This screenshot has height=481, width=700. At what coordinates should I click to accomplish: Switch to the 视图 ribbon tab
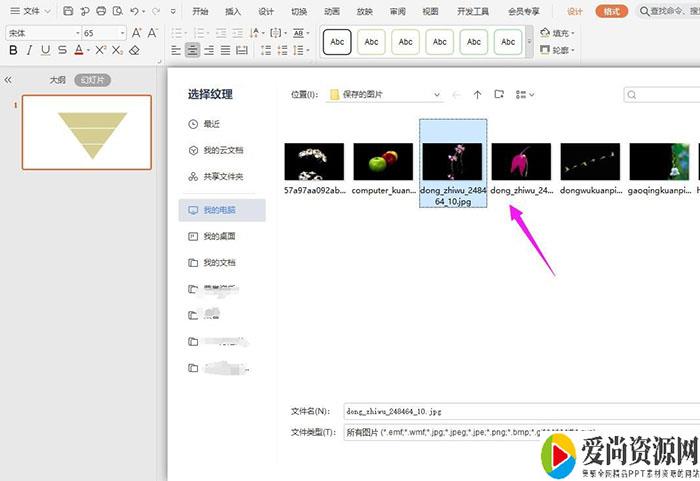point(430,12)
